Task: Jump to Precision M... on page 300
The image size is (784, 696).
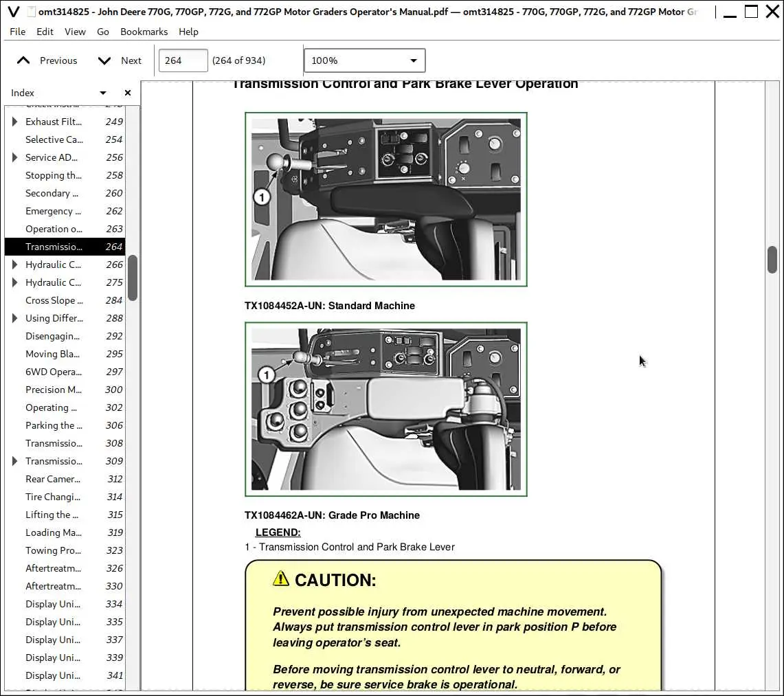Action: 65,390
